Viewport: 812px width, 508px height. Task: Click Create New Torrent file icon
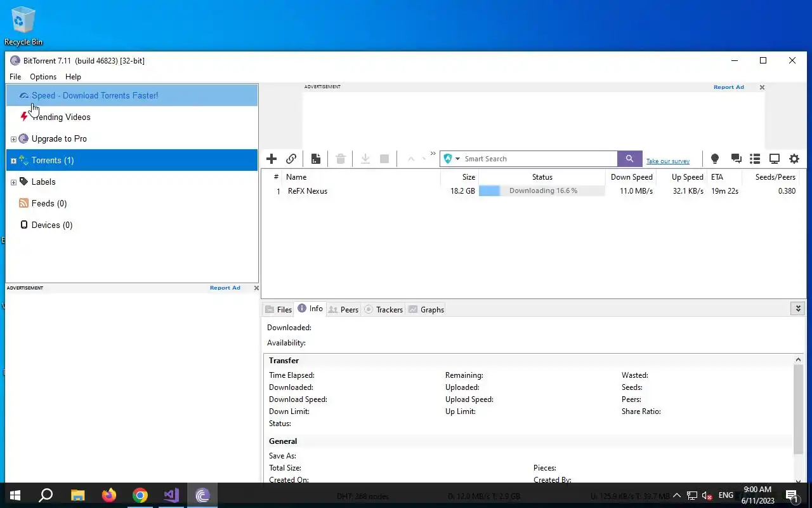click(x=316, y=159)
